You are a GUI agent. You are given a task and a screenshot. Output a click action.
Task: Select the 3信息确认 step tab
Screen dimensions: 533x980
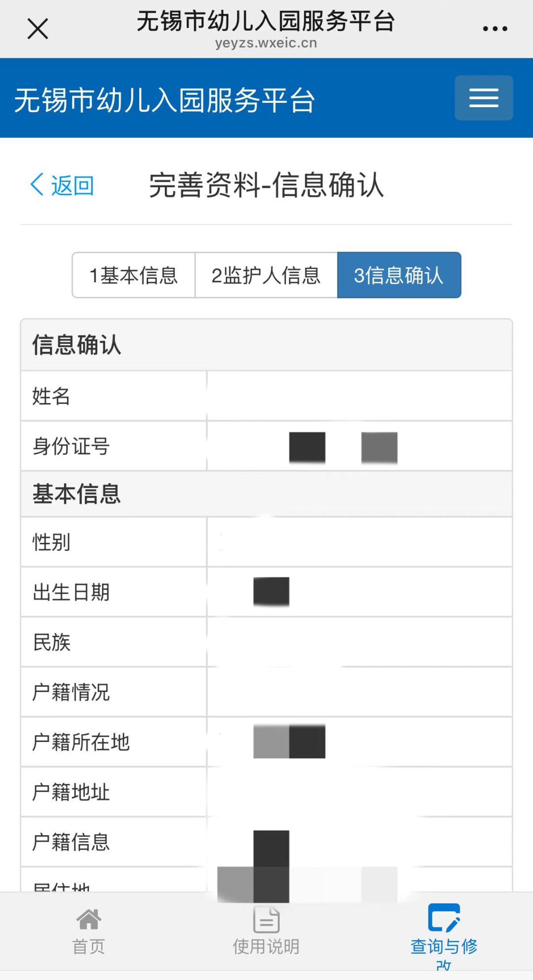coord(399,275)
